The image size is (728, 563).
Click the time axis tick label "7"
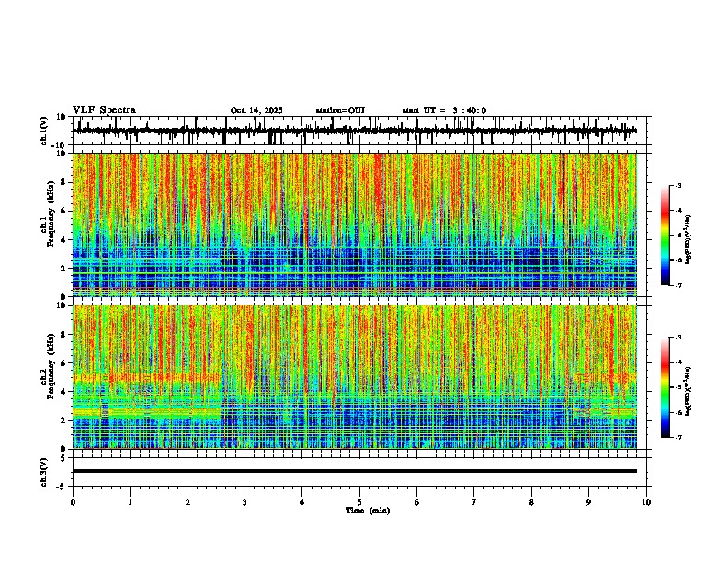474,502
